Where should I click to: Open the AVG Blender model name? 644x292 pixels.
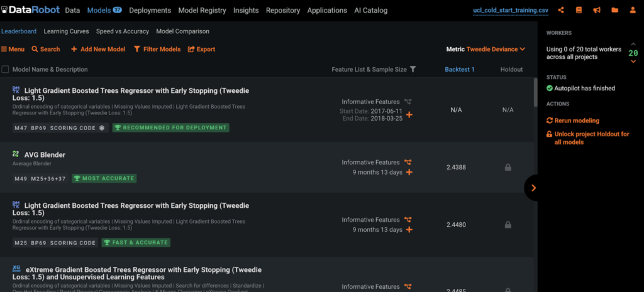[45, 155]
